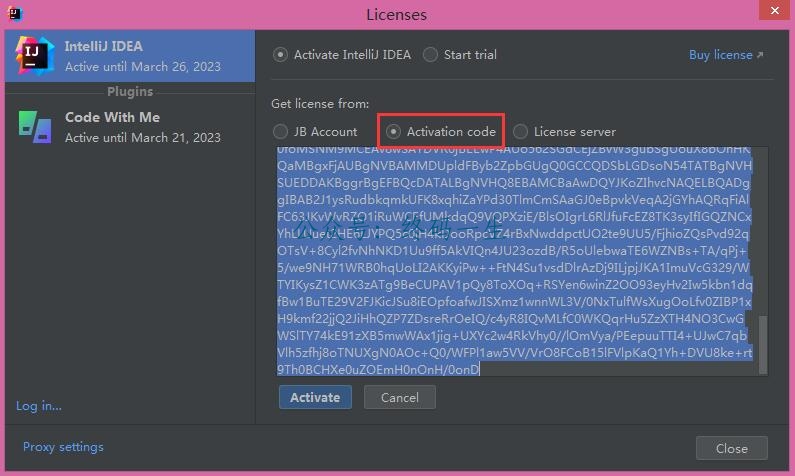Image resolution: width=795 pixels, height=476 pixels.
Task: Open Proxy settings link
Action: 63,447
